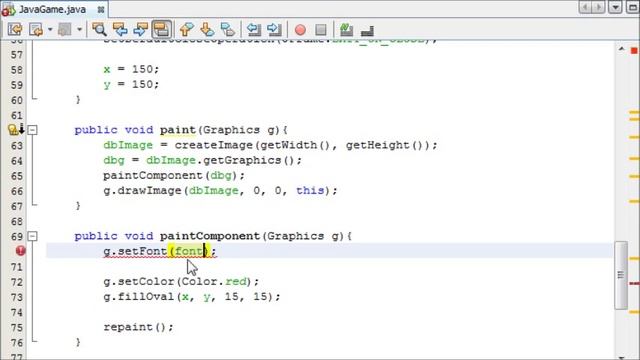The height and width of the screenshot is (360, 640).
Task: Click the Find Selection magnifier icon
Action: point(99,29)
